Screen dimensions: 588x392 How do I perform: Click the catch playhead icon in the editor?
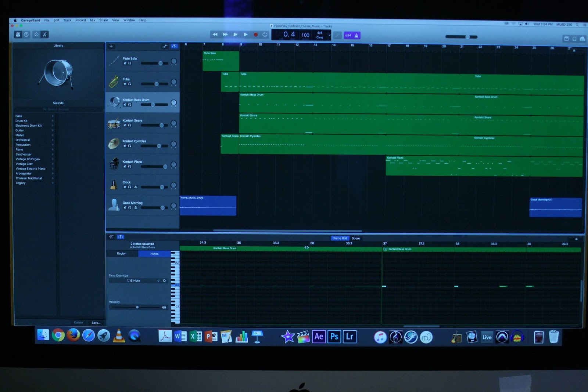(x=120, y=237)
